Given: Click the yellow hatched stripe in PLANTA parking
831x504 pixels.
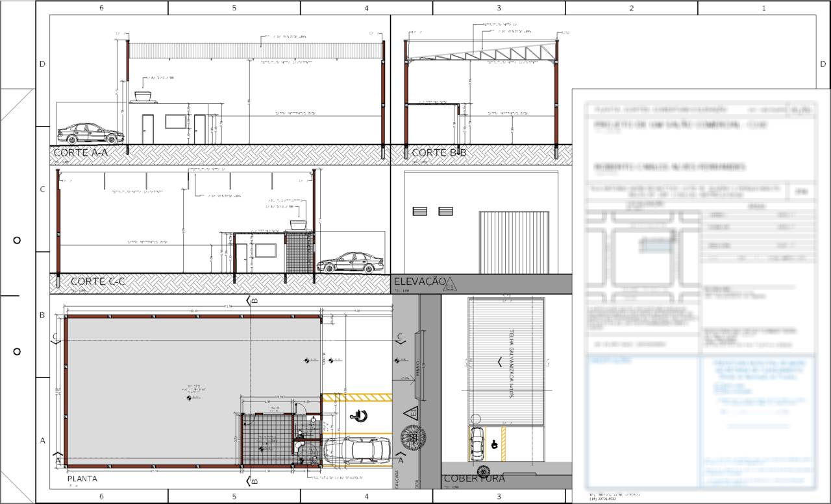Looking at the screenshot, I should (x=356, y=397).
